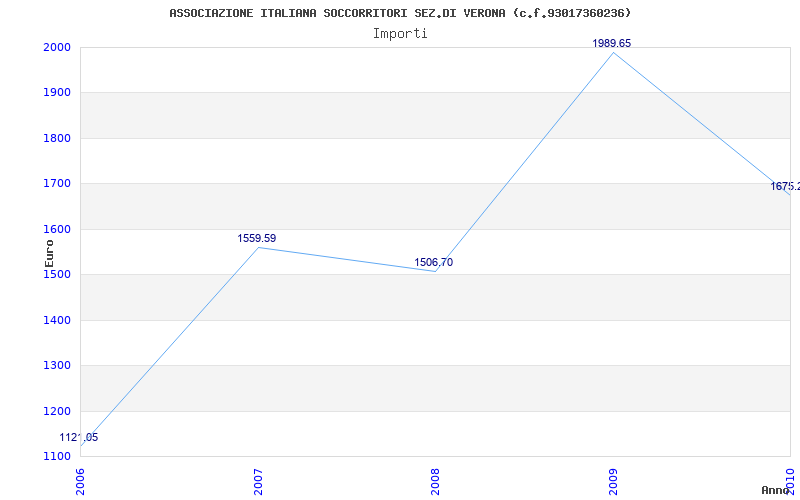The width and height of the screenshot is (800, 500).
Task: Click the 1300 y-axis tick label
Action: click(x=57, y=366)
